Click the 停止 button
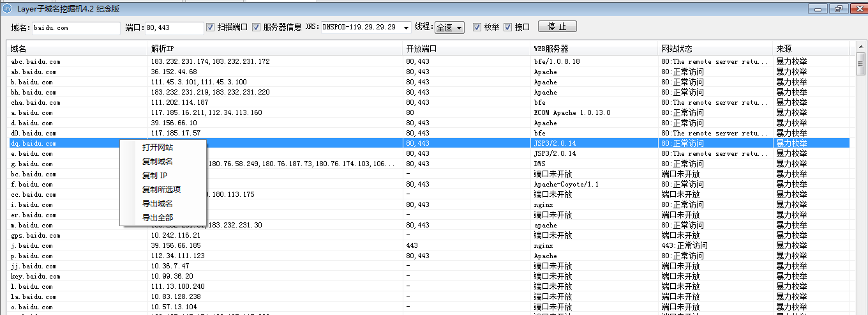 pos(557,27)
